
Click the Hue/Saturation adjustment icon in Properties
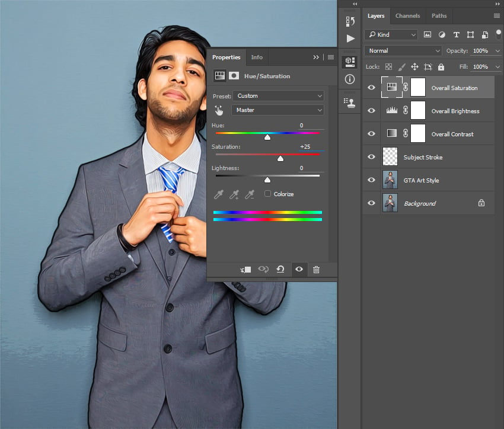coord(220,76)
